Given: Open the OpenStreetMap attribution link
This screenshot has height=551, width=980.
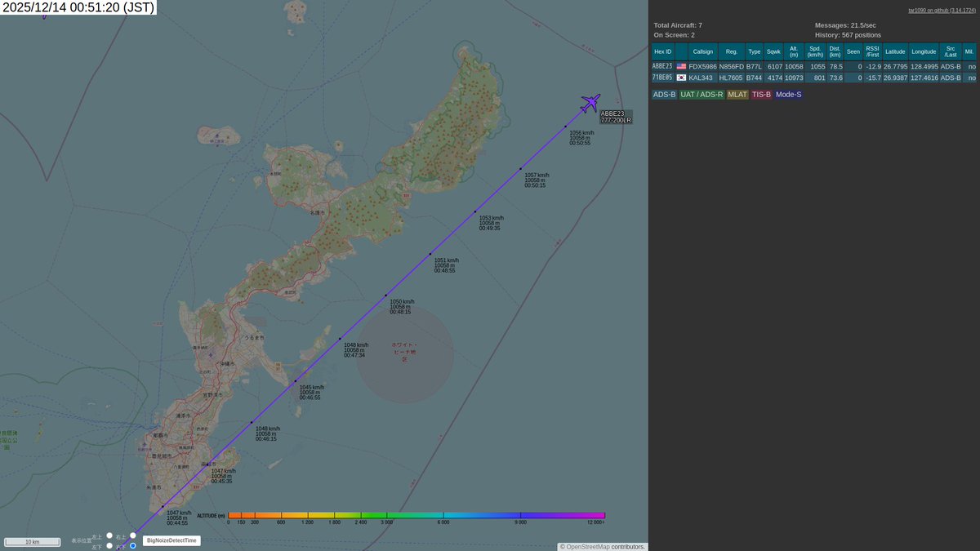Looking at the screenshot, I should tap(588, 547).
